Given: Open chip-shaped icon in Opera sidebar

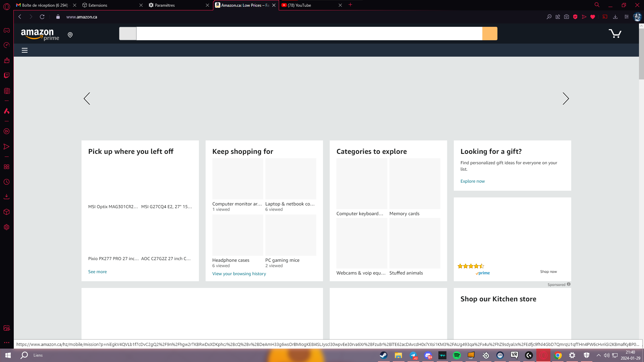Looking at the screenshot, I should point(7,91).
